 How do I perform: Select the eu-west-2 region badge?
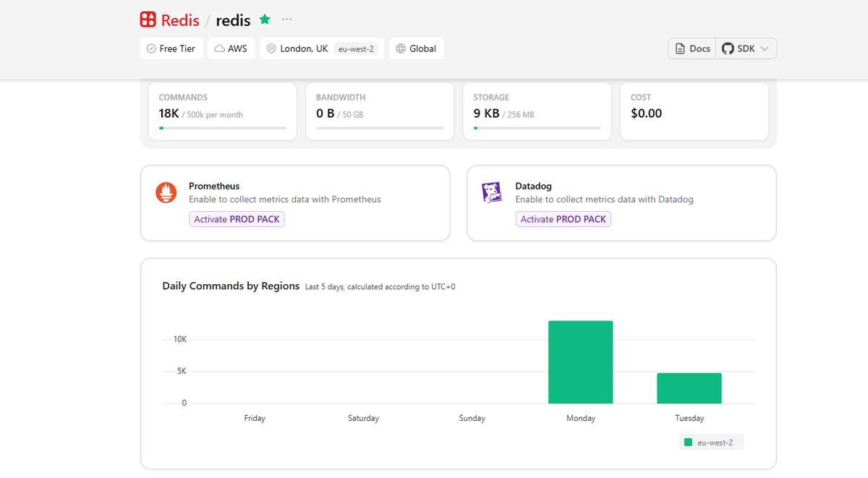point(356,48)
